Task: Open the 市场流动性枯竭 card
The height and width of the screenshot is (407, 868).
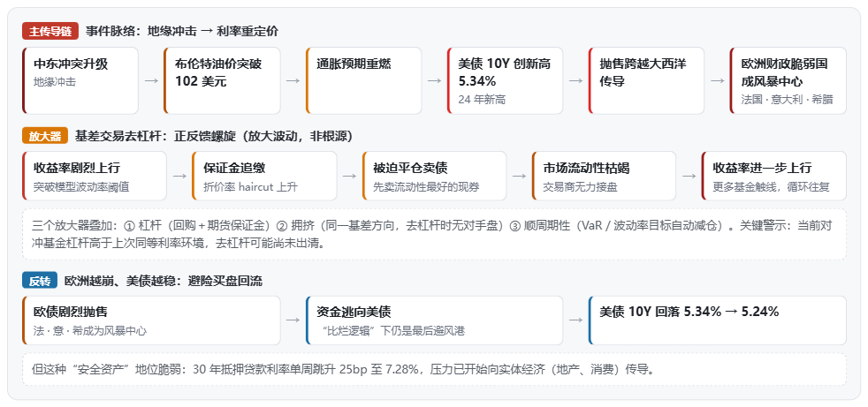Action: 604,176
